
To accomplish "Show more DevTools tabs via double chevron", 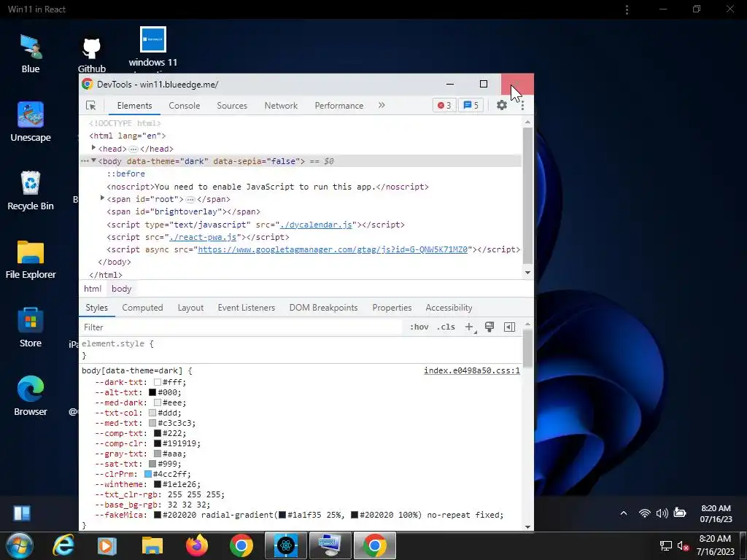I will [x=382, y=105].
